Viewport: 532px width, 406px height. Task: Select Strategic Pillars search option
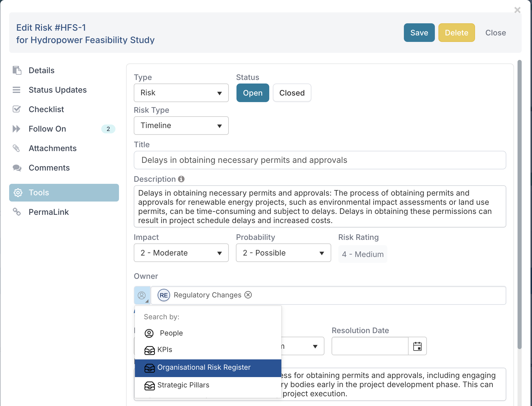click(x=208, y=385)
